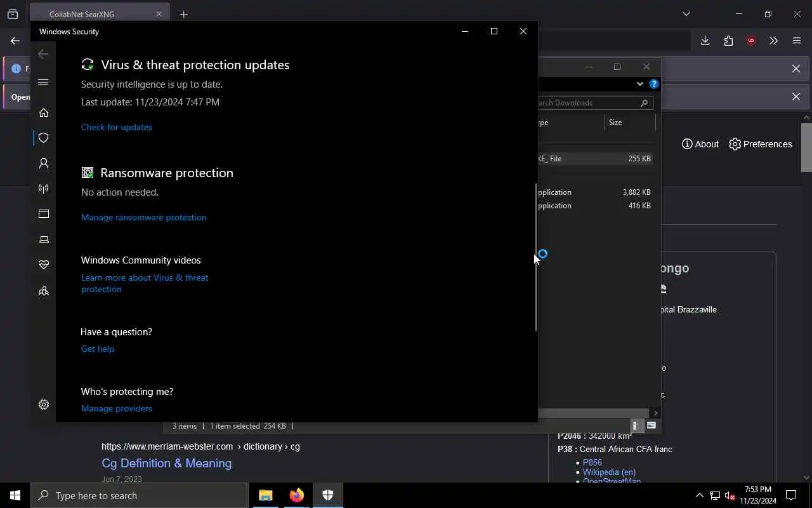
Task: Click Windows Security vertical scrollbar
Action: tap(536, 257)
